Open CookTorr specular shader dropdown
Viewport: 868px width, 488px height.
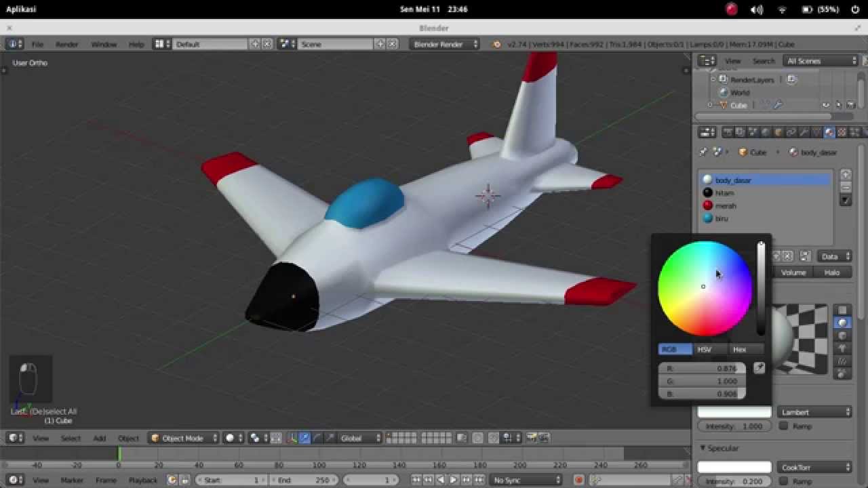point(814,467)
